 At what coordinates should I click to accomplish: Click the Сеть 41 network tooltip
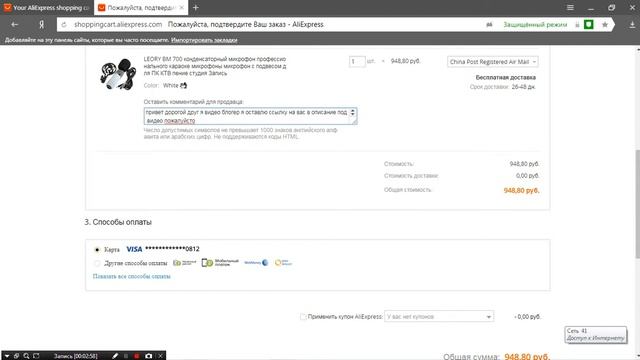pos(596,334)
